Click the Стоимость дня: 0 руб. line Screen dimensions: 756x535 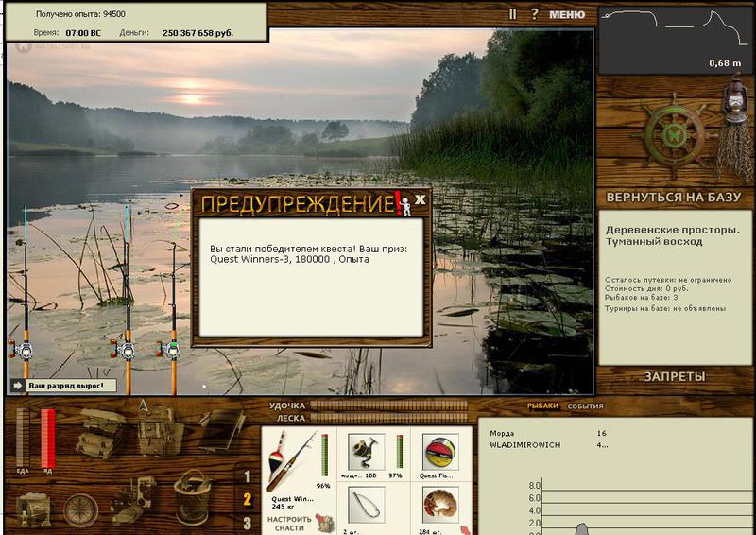pyautogui.click(x=646, y=288)
